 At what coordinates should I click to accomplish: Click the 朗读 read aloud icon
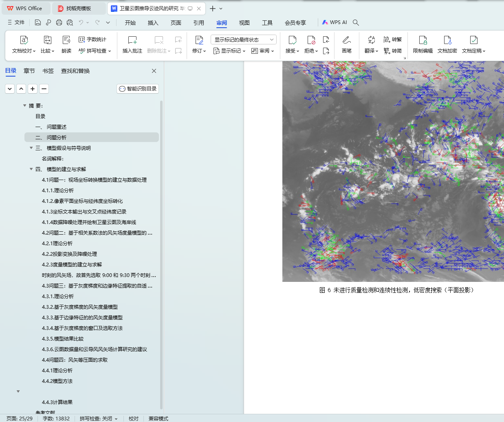pyautogui.click(x=66, y=40)
